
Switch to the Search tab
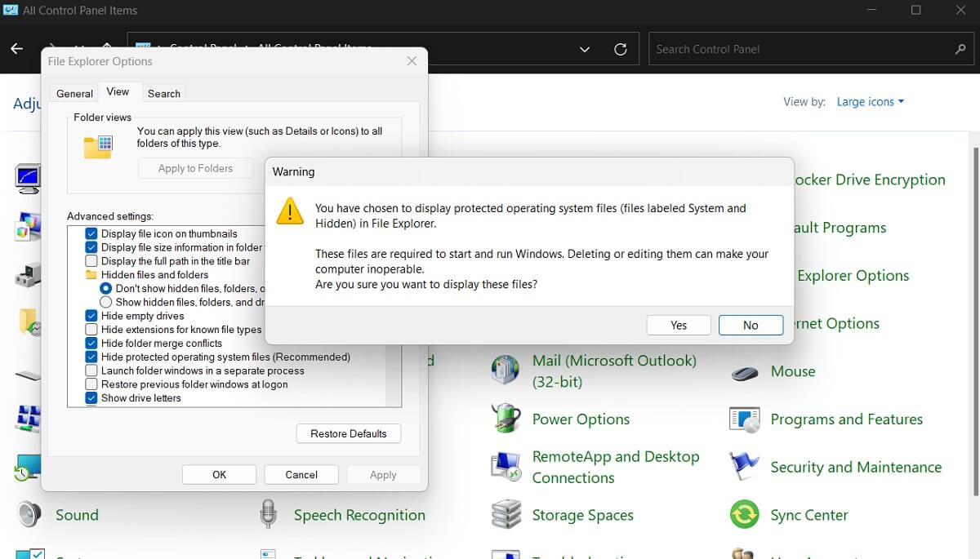163,92
